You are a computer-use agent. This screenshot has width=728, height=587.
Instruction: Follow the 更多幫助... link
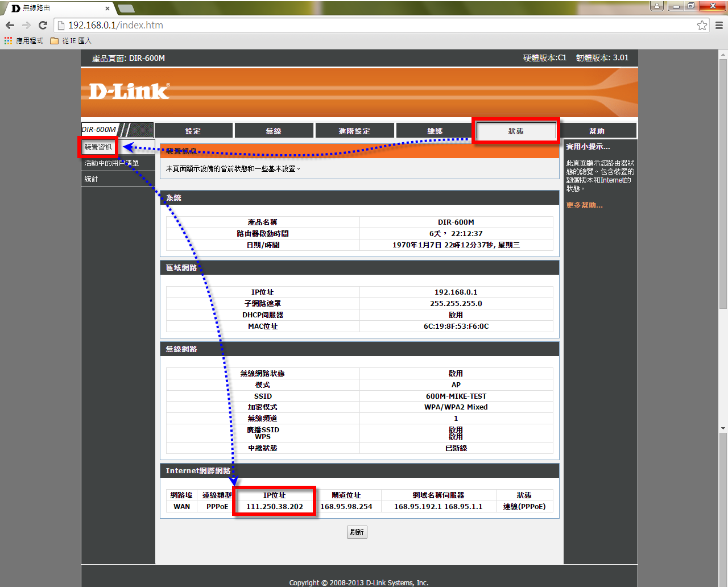584,205
